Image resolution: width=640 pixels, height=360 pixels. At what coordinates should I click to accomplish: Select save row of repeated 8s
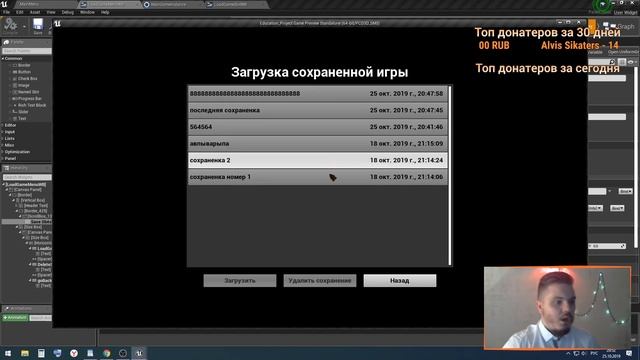point(318,93)
